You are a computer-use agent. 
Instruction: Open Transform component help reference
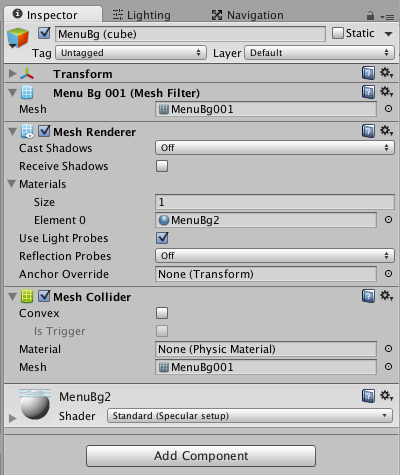[368, 73]
